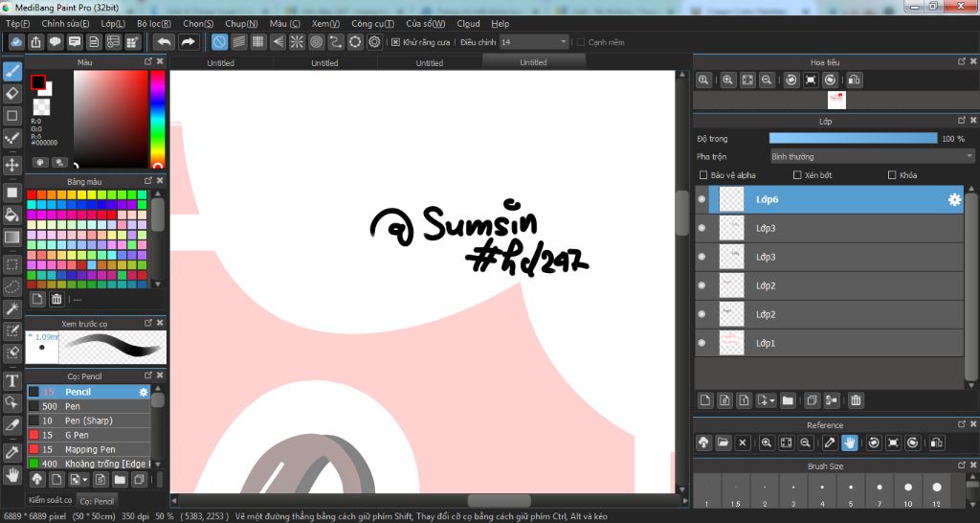980x523 pixels.
Task: Adjust the Độ trong opacity slider
Action: 853,138
